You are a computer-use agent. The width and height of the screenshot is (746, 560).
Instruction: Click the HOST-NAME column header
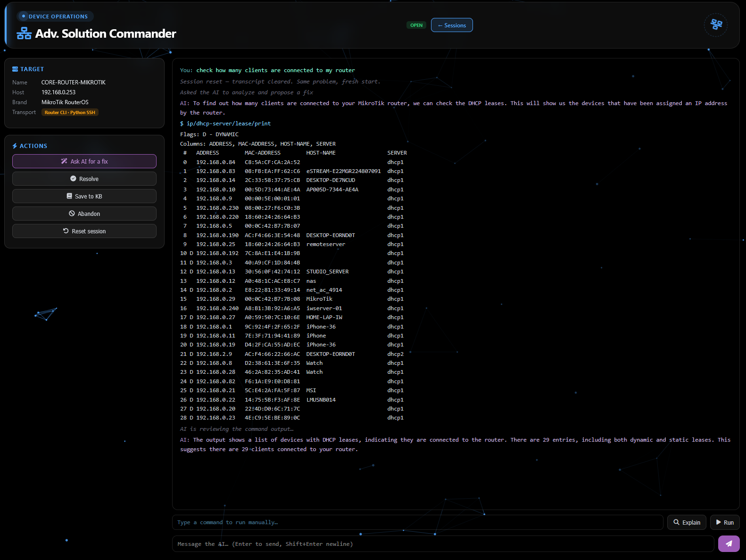pyautogui.click(x=321, y=153)
